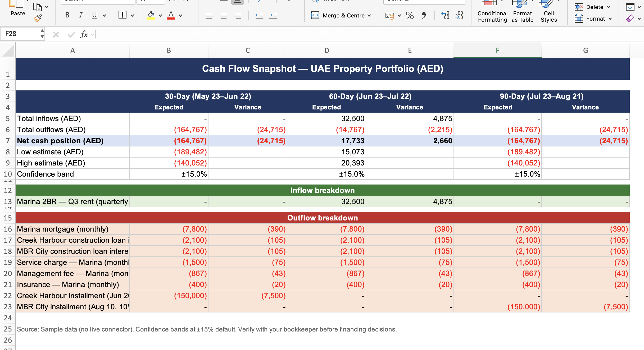
Task: Click the Borders icon
Action: pyautogui.click(x=122, y=15)
